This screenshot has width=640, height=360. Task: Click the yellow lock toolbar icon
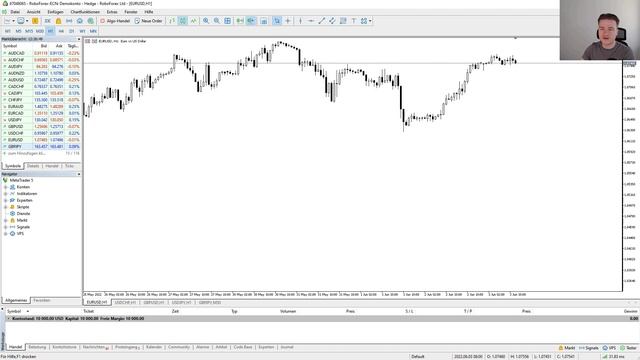point(58,21)
